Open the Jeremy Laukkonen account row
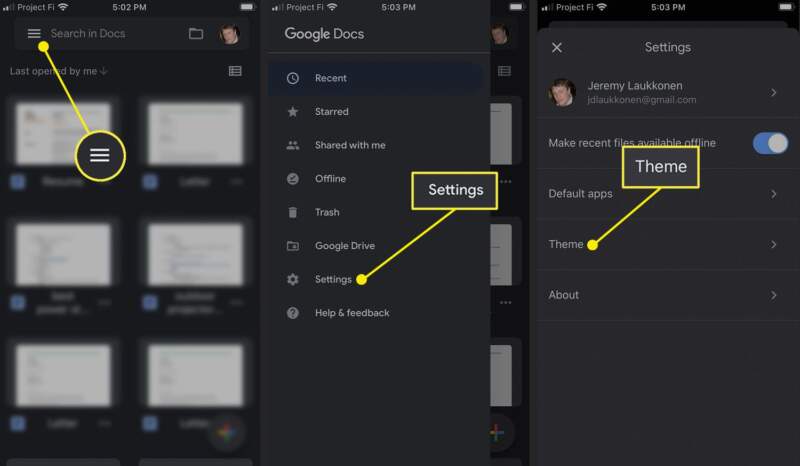The image size is (800, 466). tap(667, 92)
